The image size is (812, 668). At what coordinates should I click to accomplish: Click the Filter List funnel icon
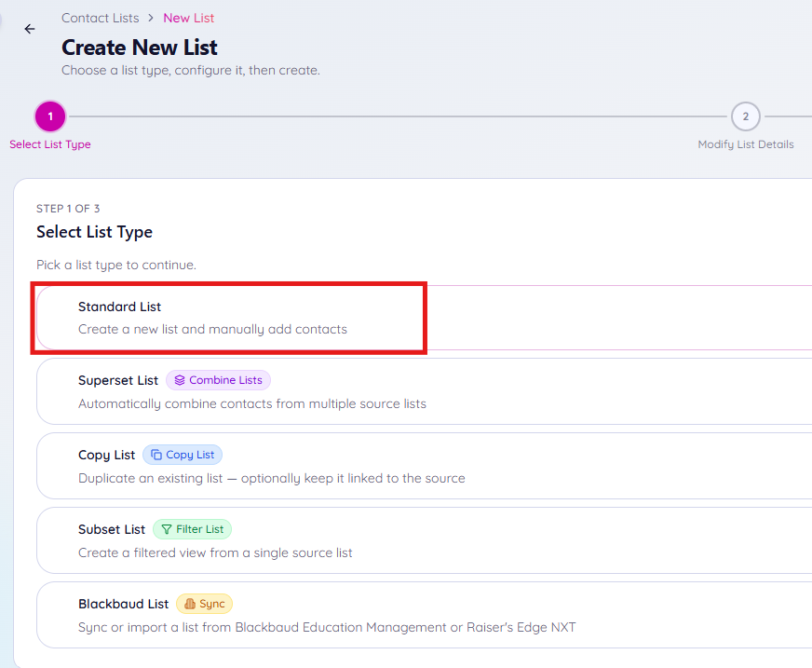pyautogui.click(x=167, y=529)
